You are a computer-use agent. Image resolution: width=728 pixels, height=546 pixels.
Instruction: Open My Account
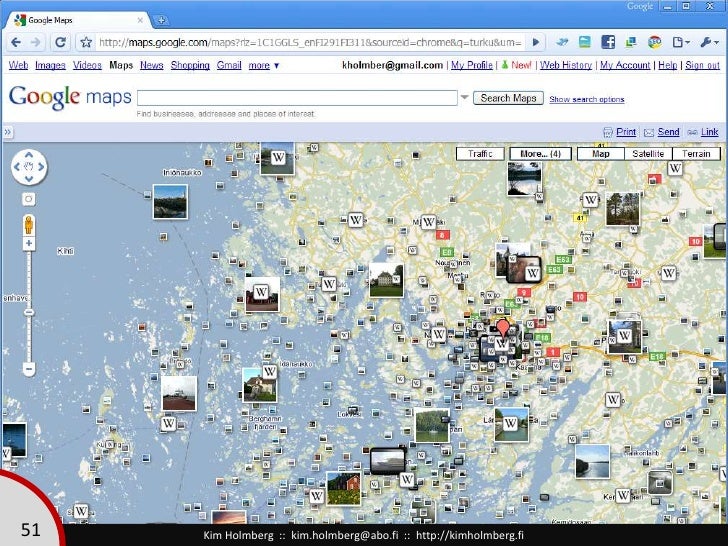(x=625, y=65)
